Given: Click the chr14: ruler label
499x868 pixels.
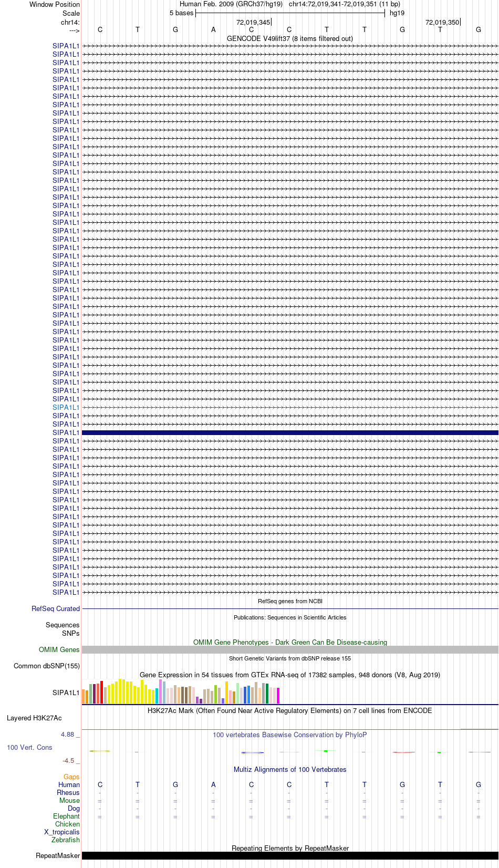Looking at the screenshot, I should click(x=70, y=22).
